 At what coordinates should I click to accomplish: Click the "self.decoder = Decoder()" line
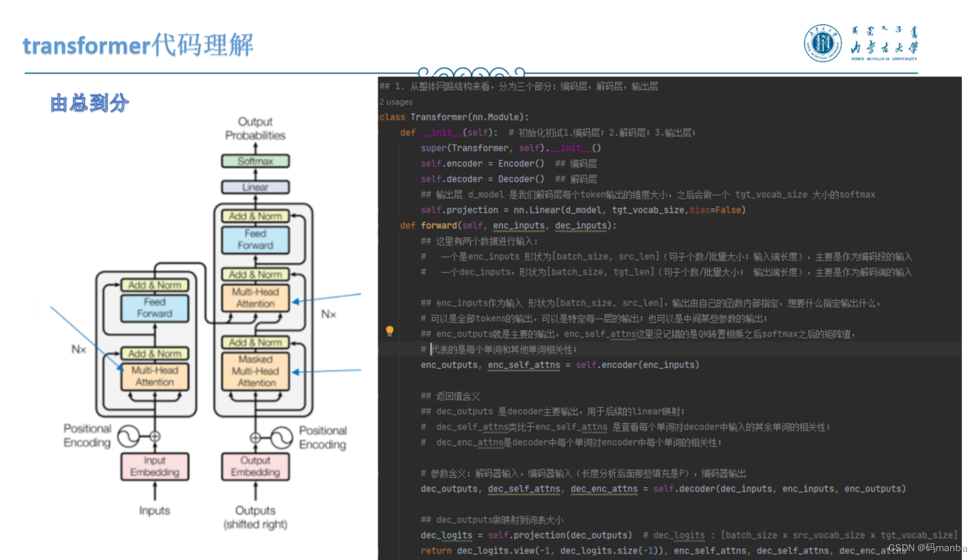(x=482, y=179)
